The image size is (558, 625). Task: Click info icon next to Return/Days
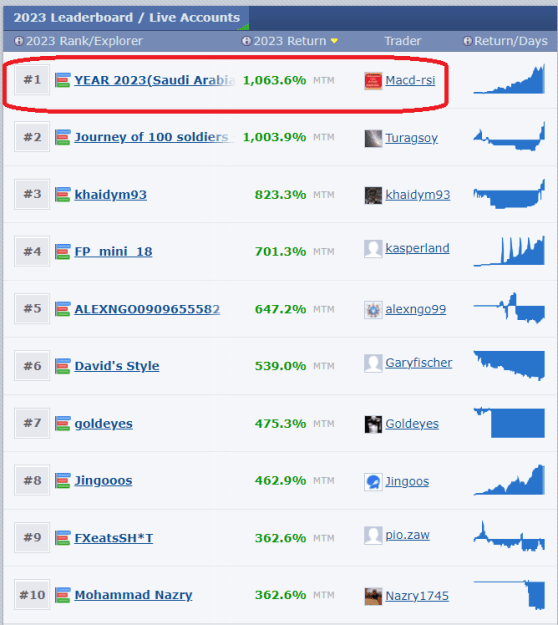click(468, 41)
